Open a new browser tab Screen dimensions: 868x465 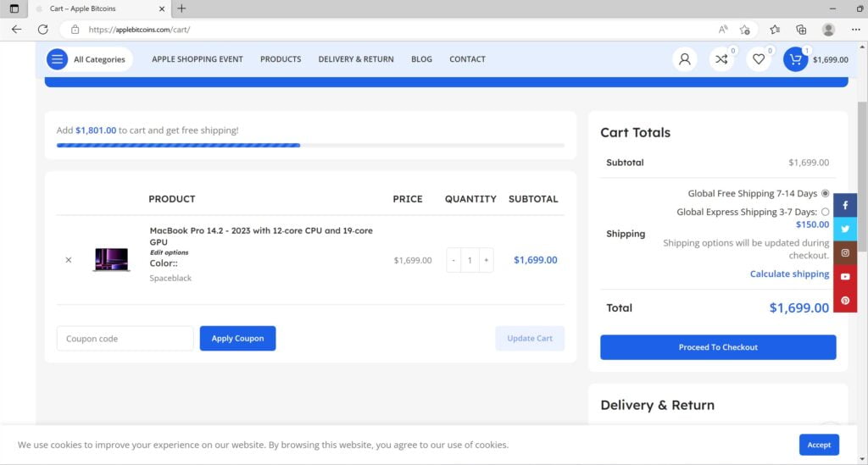click(x=181, y=8)
